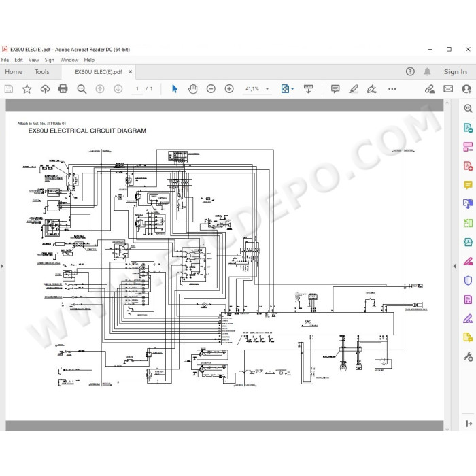Print the document with printer icon
Image resolution: width=476 pixels, height=476 pixels.
coord(63,89)
